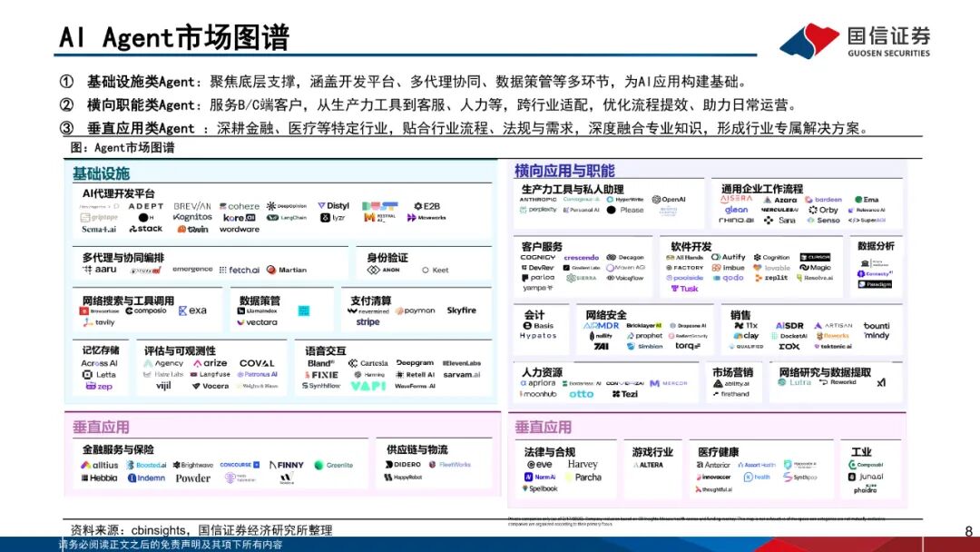Click the Skyfire logo
This screenshot has width=980, height=552.
tap(461, 310)
